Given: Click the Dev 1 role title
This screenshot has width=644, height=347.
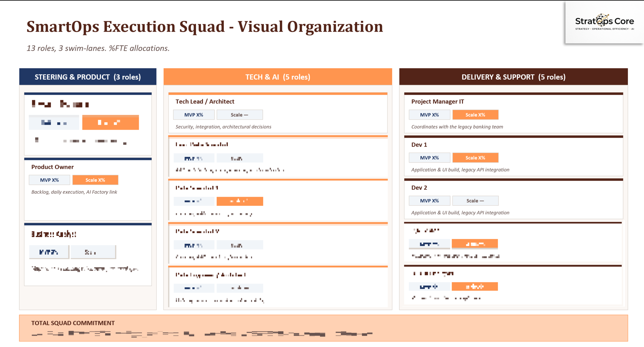Looking at the screenshot, I should (419, 145).
